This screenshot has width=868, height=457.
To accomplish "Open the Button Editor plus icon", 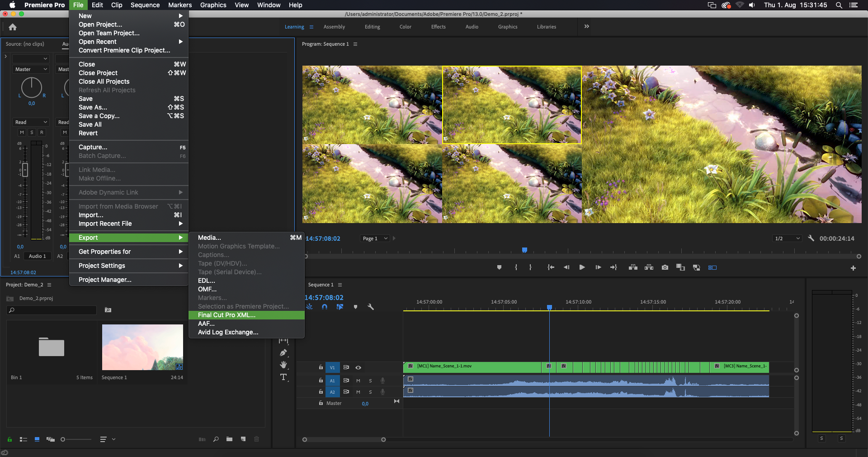I will 853,268.
